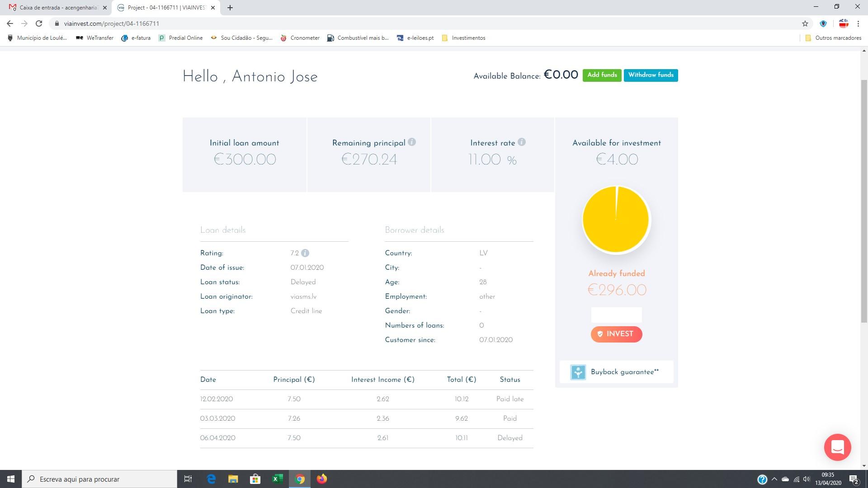Click the Buyback guarantee icon
This screenshot has width=868, height=488.
[578, 372]
